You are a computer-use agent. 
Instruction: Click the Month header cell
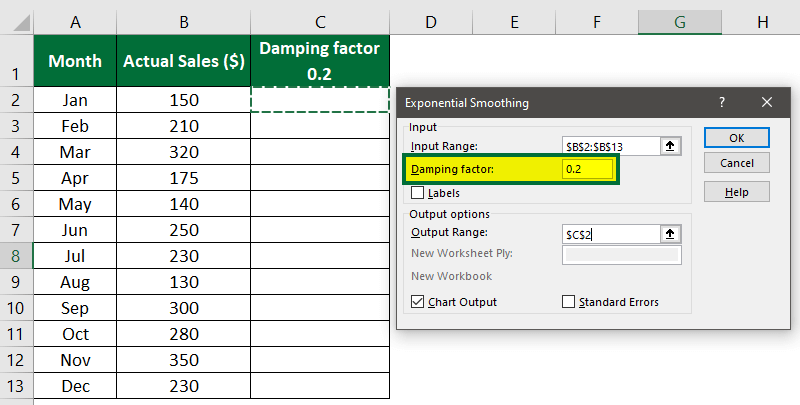[75, 61]
